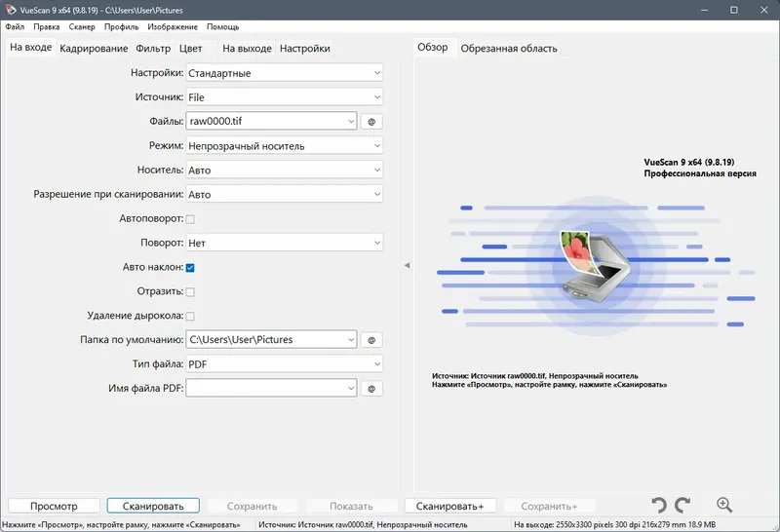Click the rotate left arrow icon
This screenshot has width=780, height=532.
click(x=659, y=505)
